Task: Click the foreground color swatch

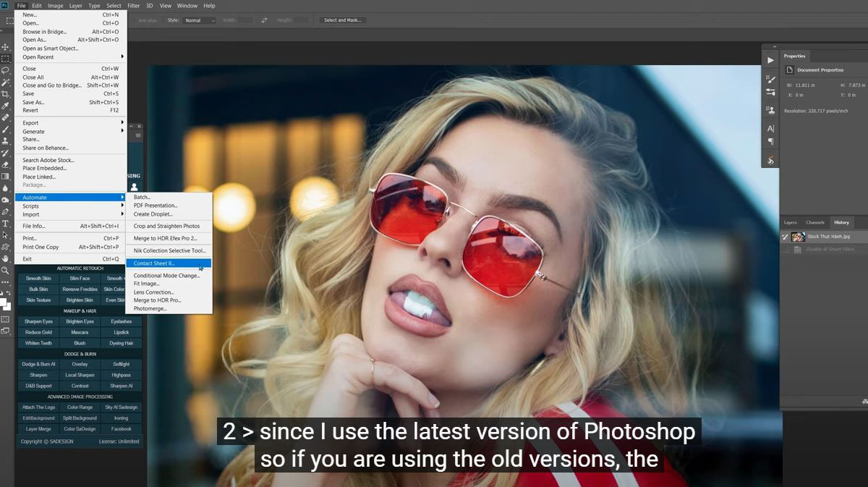Action: (x=4, y=301)
